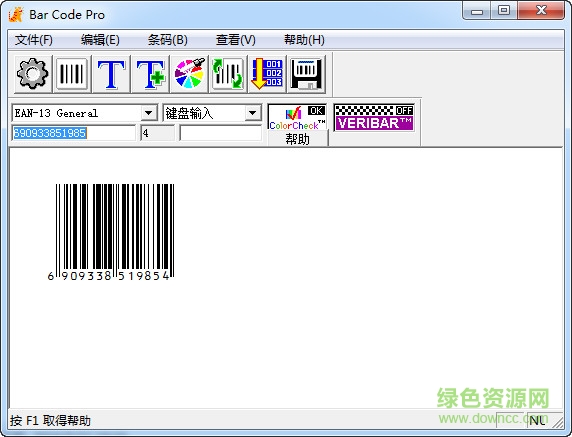Click the save barcode floppy disk icon
This screenshot has height=437, width=572.
click(x=306, y=74)
